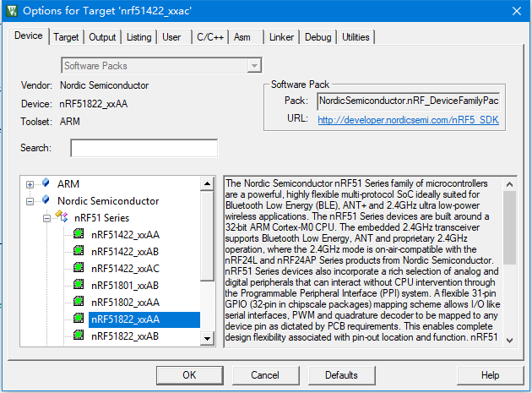This screenshot has width=532, height=393.
Task: Open the developer.nordicsemi.com SDK link
Action: click(x=408, y=119)
